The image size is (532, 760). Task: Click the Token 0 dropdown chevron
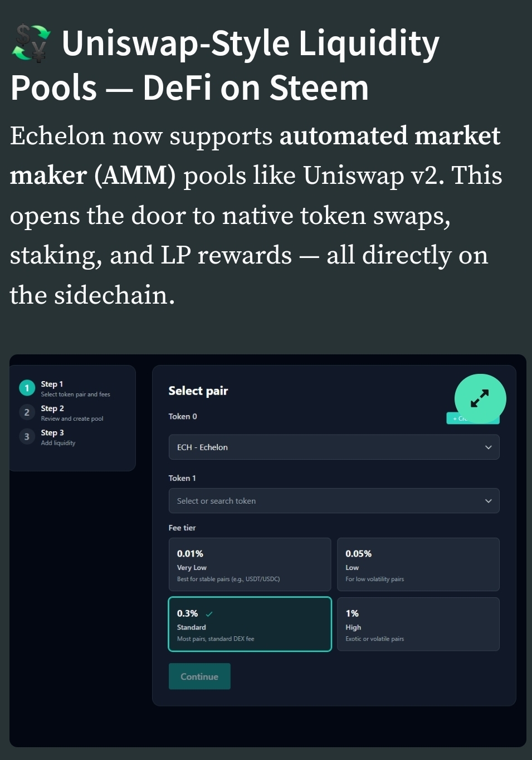[x=489, y=447]
